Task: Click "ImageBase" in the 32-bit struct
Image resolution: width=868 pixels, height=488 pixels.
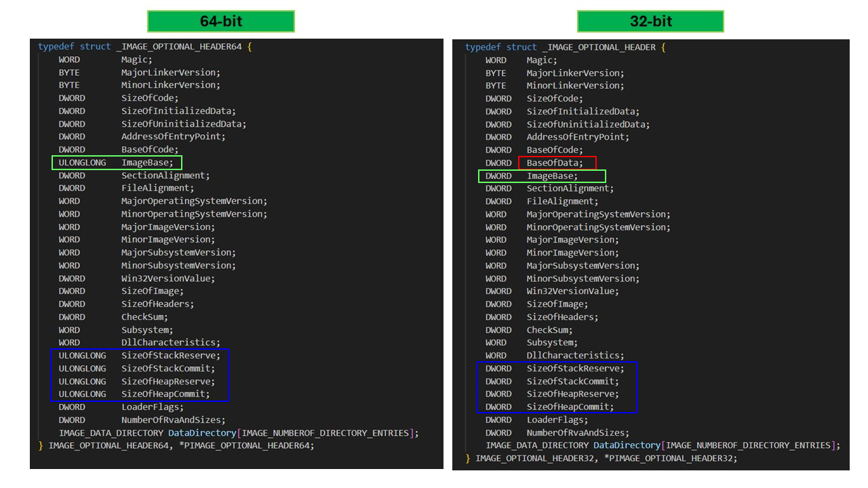Action: pyautogui.click(x=551, y=176)
